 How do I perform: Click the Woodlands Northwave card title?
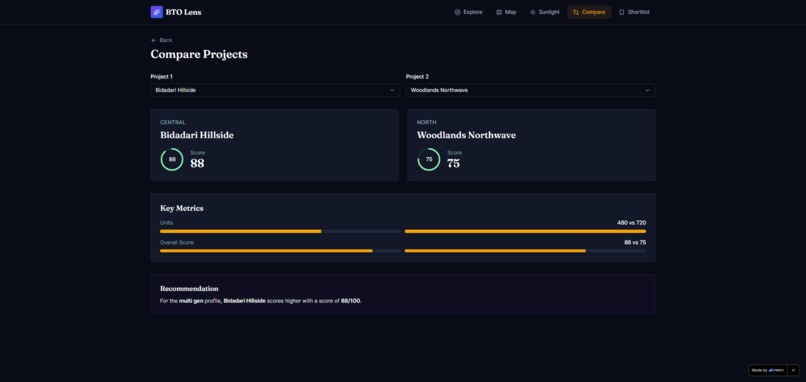[466, 135]
